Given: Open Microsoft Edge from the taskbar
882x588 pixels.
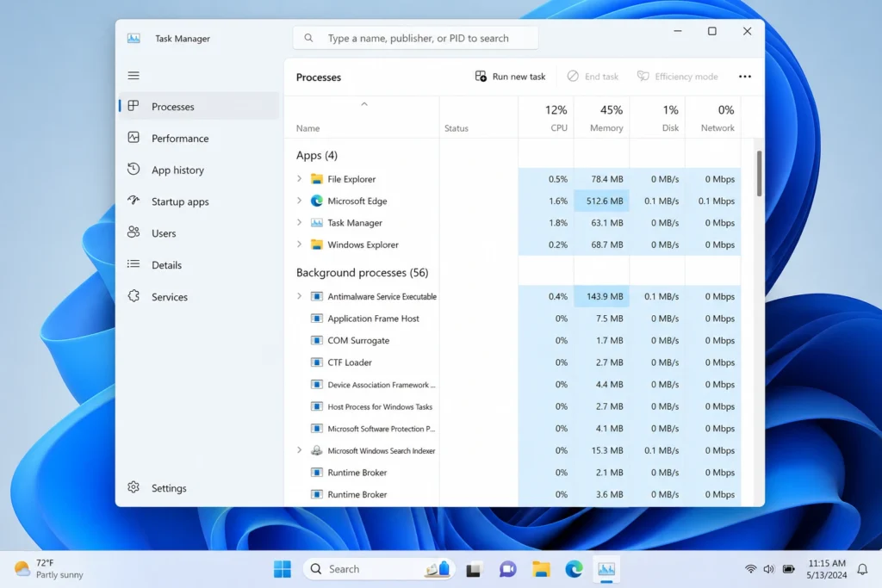Looking at the screenshot, I should coord(574,569).
